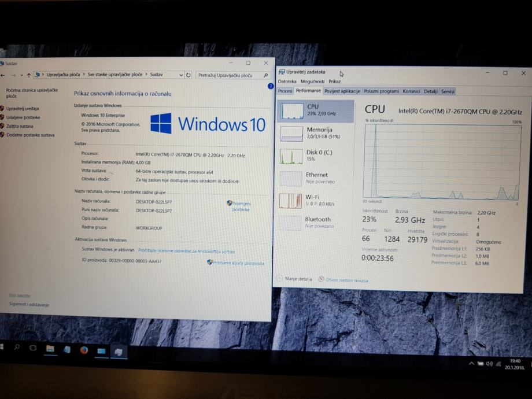This screenshot has width=532, height=399.
Task: Open the Detalji tab
Action: coord(431,91)
